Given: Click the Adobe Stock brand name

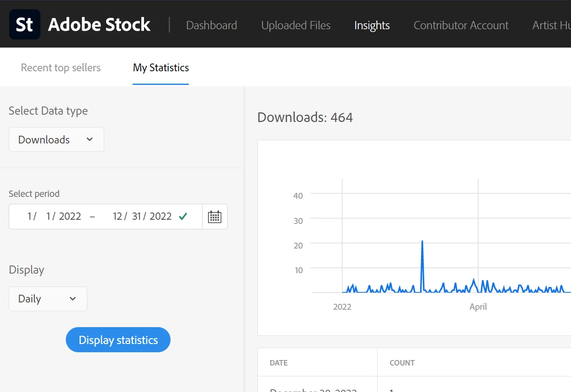Looking at the screenshot, I should point(99,25).
